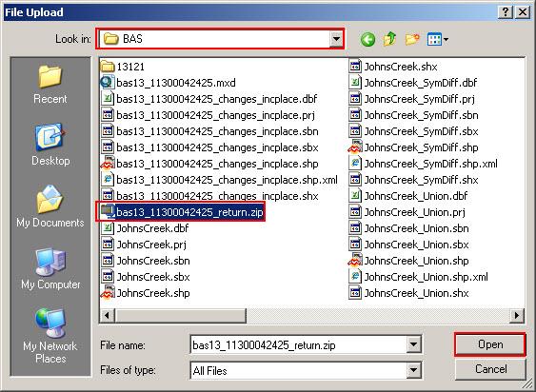This screenshot has height=392, width=536.
Task: Click the Cancel button
Action: (x=490, y=369)
